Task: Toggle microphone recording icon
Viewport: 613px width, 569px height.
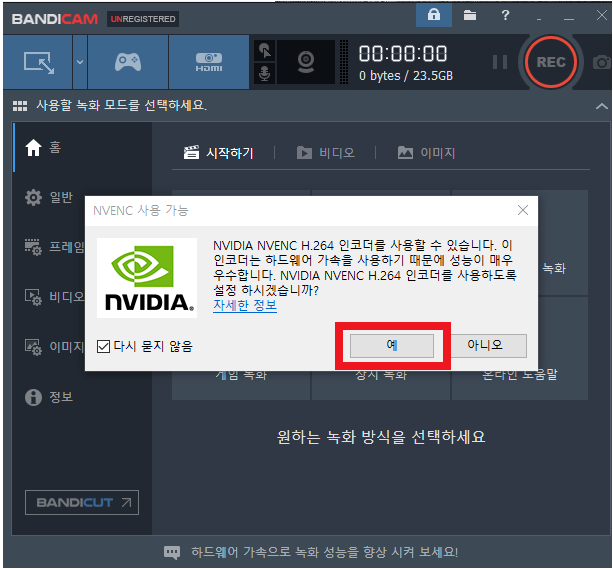Action: (x=265, y=73)
